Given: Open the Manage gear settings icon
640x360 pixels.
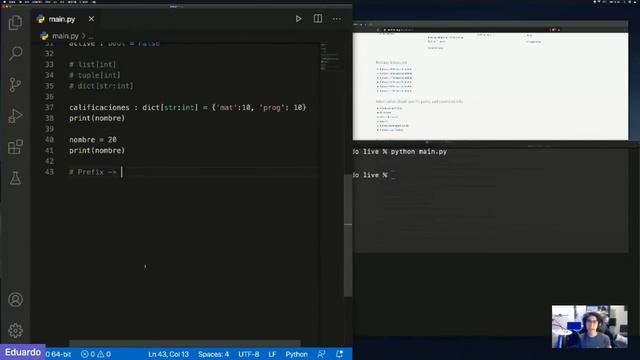Looking at the screenshot, I should pos(15,331).
